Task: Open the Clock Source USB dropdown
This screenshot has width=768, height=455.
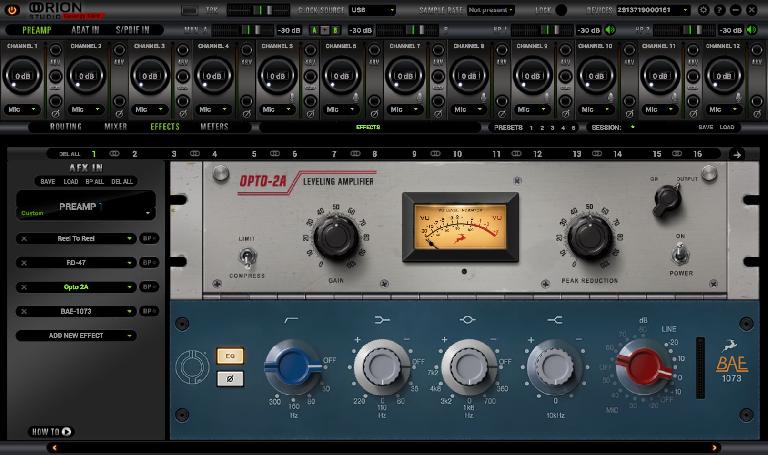Action: [x=372, y=10]
